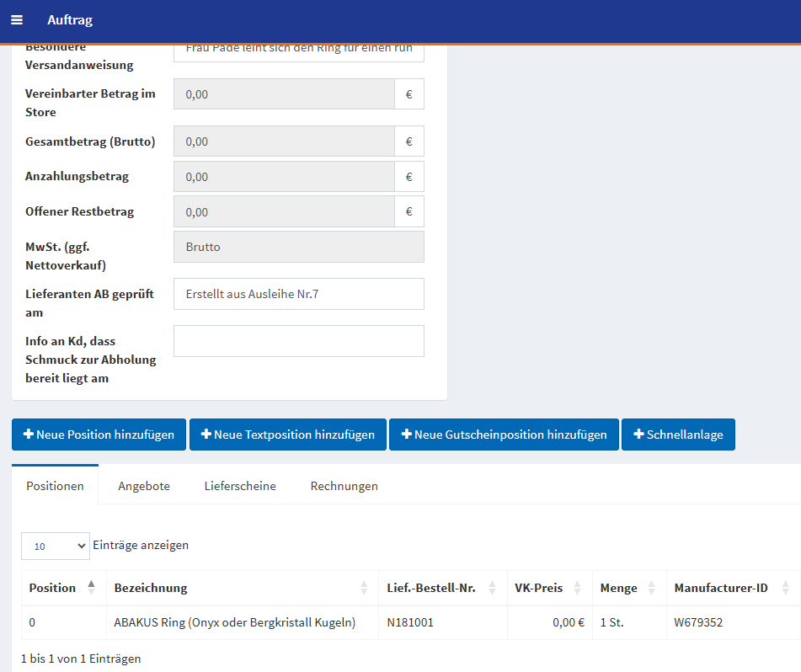The width and height of the screenshot is (801, 672).
Task: Switch to the Lieferscheine tab
Action: point(240,486)
